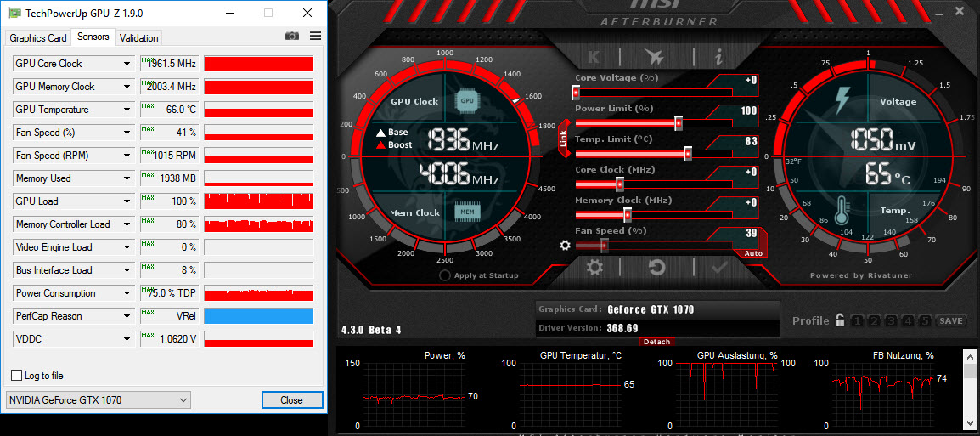Click the GPU-Z screenshot camera icon
Screen dimensions: 980x436
point(292,37)
